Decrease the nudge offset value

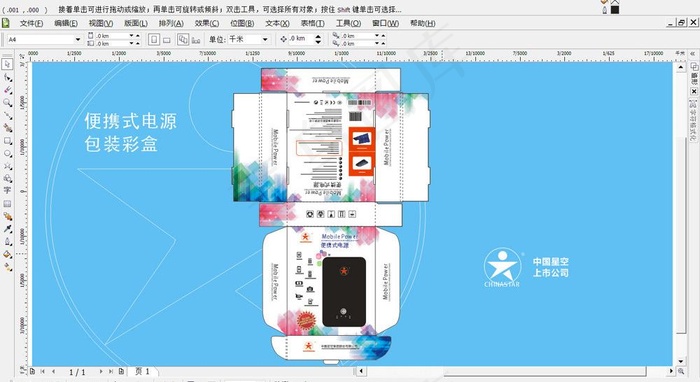tap(318, 42)
